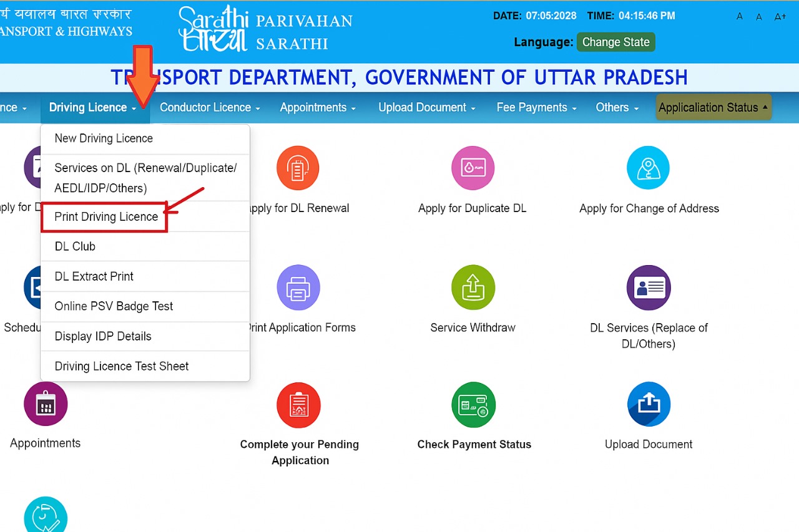The width and height of the screenshot is (799, 532).
Task: Click A+ to increase font size
Action: (x=780, y=17)
